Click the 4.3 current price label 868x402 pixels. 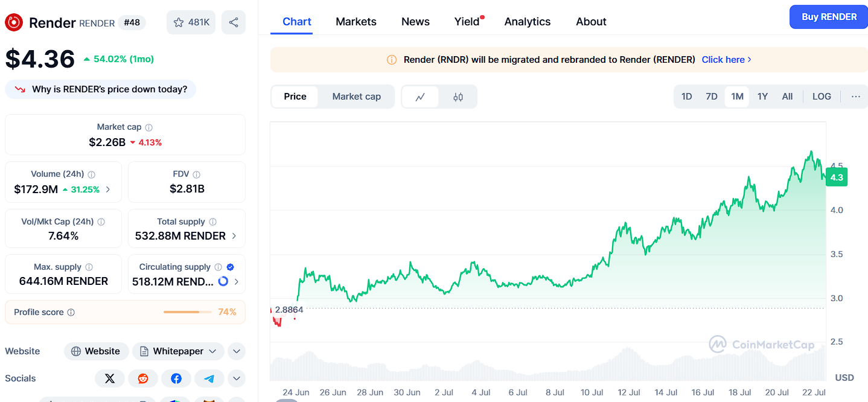[x=837, y=177]
